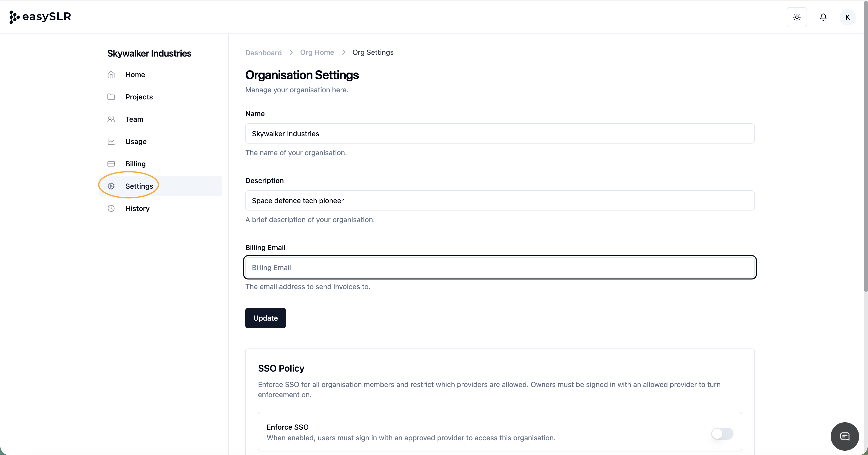
Task: Click the History clock icon
Action: (111, 208)
